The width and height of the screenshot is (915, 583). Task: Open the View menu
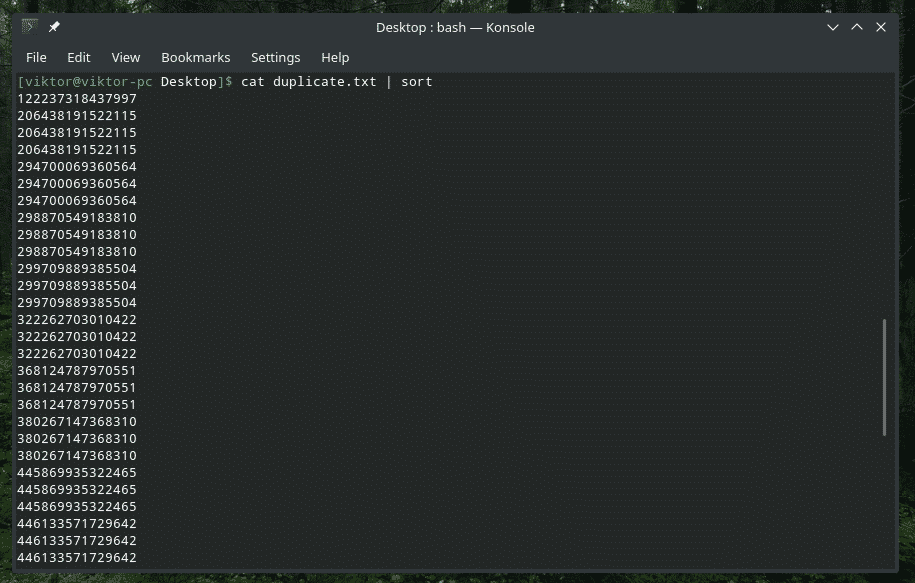coord(126,57)
